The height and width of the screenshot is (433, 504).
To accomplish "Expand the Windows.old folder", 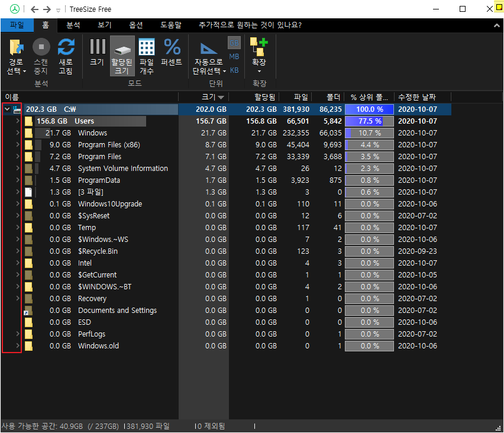I will point(18,346).
